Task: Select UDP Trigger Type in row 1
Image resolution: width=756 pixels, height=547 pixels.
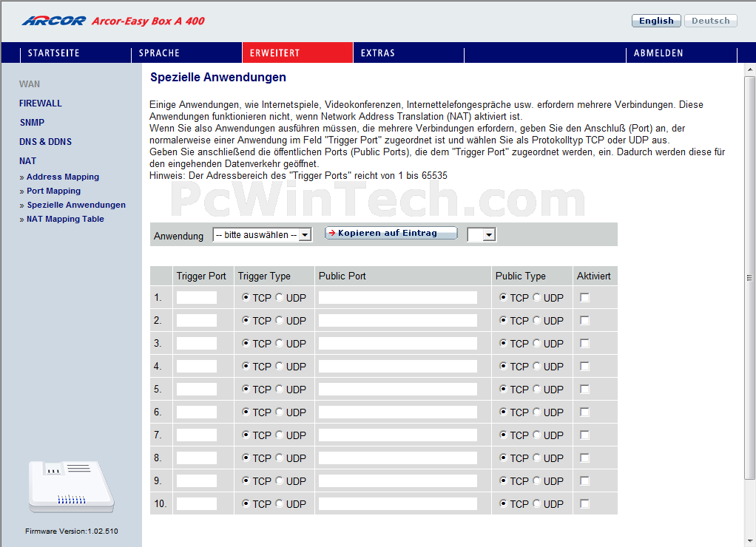Action: (x=279, y=297)
